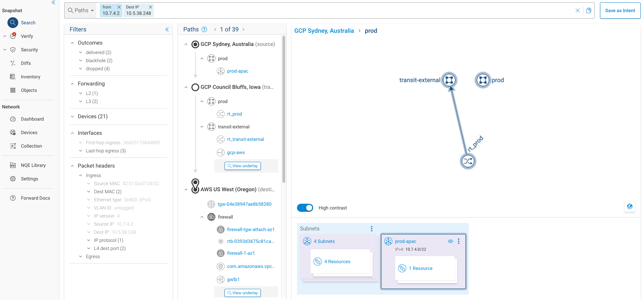Collapse the Outcomes filter section
644x300 pixels.
pyautogui.click(x=72, y=43)
